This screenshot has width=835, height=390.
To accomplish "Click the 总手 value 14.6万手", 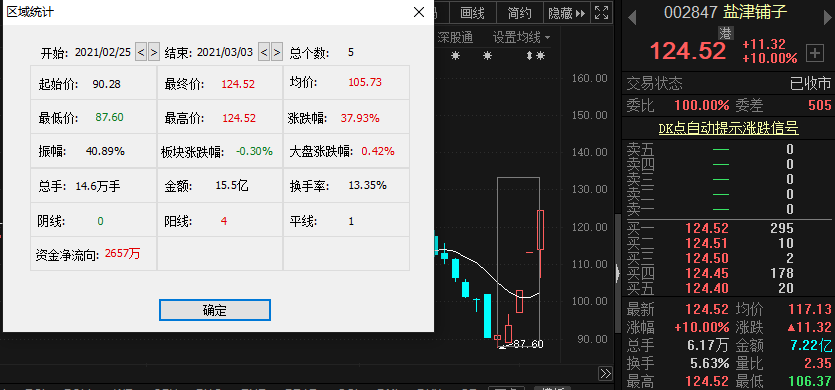I will (x=98, y=186).
